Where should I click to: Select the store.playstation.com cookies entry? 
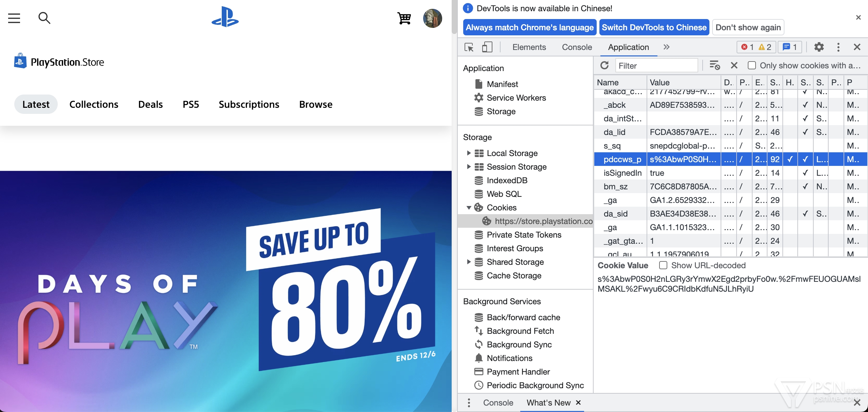(x=525, y=221)
